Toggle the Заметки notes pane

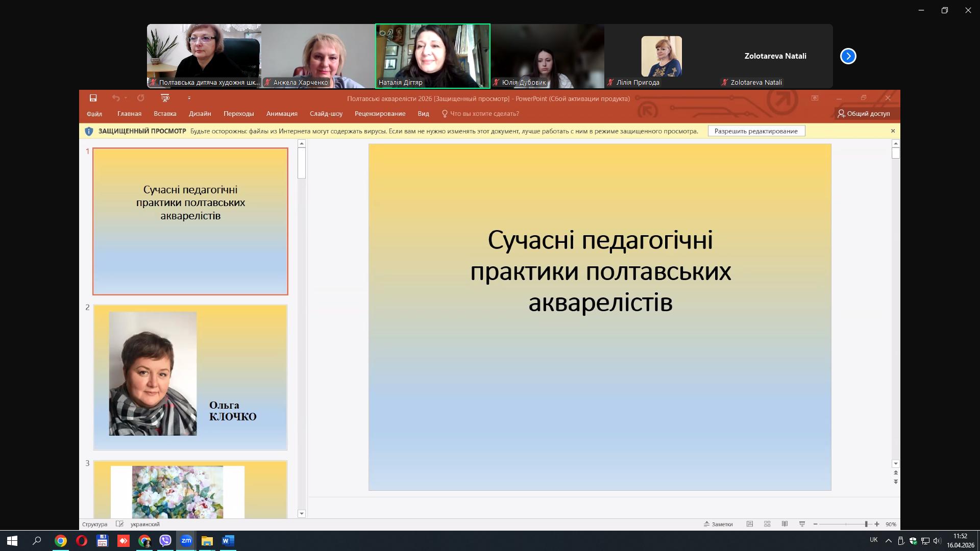coord(719,524)
